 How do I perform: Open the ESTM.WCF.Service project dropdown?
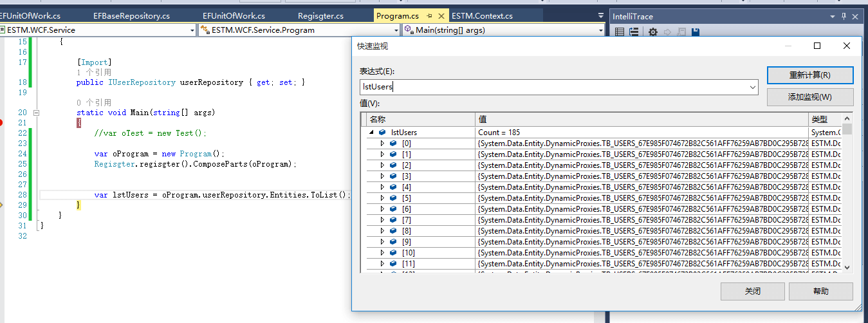(x=192, y=30)
